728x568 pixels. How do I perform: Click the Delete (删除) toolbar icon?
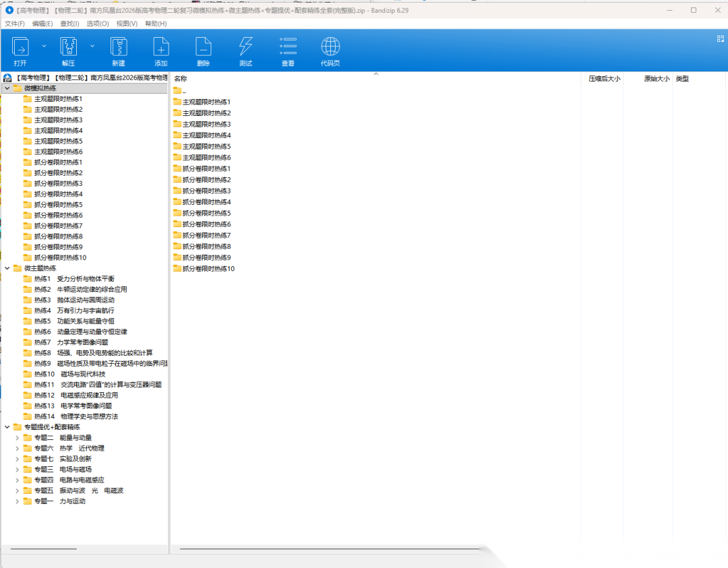pos(203,46)
